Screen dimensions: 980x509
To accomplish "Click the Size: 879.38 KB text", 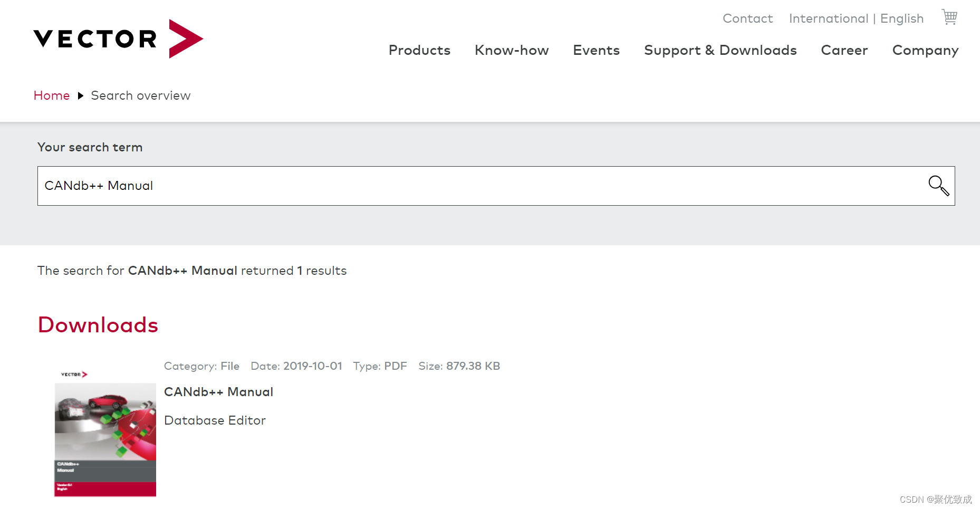I will pyautogui.click(x=459, y=366).
